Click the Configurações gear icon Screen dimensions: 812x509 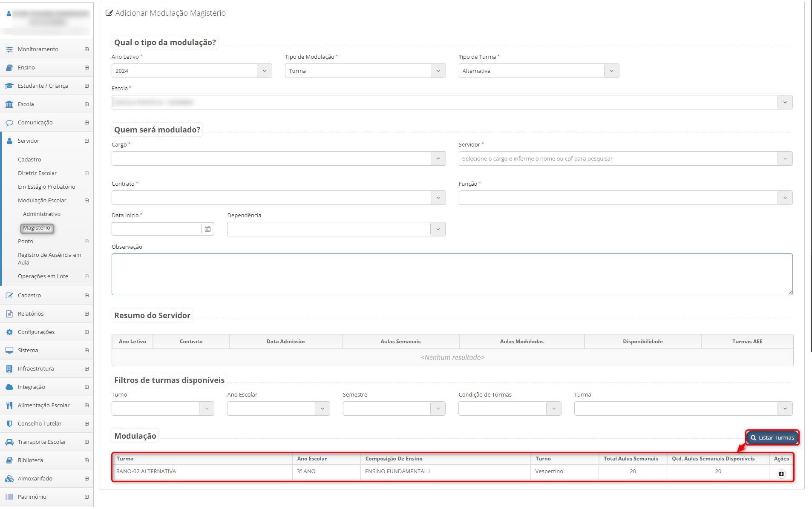pos(9,332)
